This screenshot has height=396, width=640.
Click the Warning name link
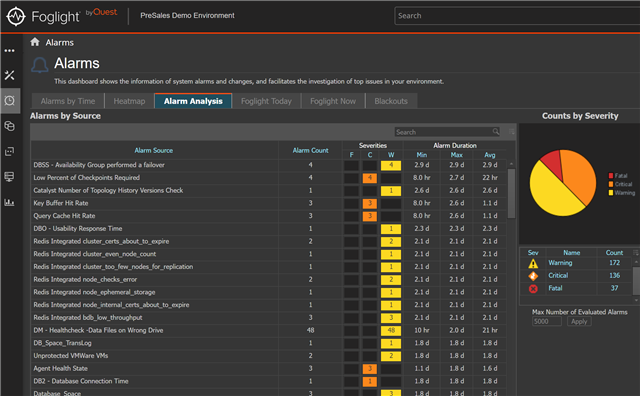coord(560,263)
